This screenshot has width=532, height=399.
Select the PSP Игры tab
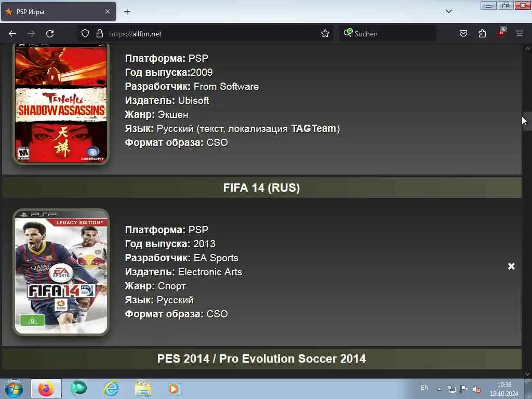[58, 12]
